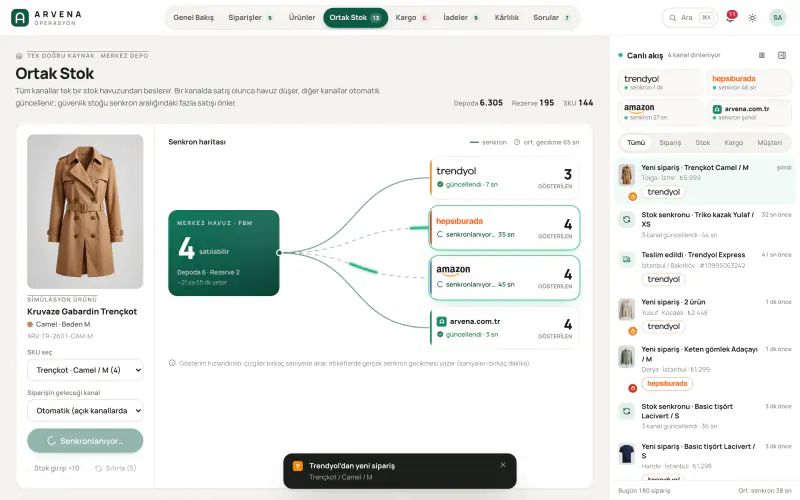Open Kargo tab
Image resolution: width=800 pixels, height=500 pixels.
pyautogui.click(x=411, y=18)
